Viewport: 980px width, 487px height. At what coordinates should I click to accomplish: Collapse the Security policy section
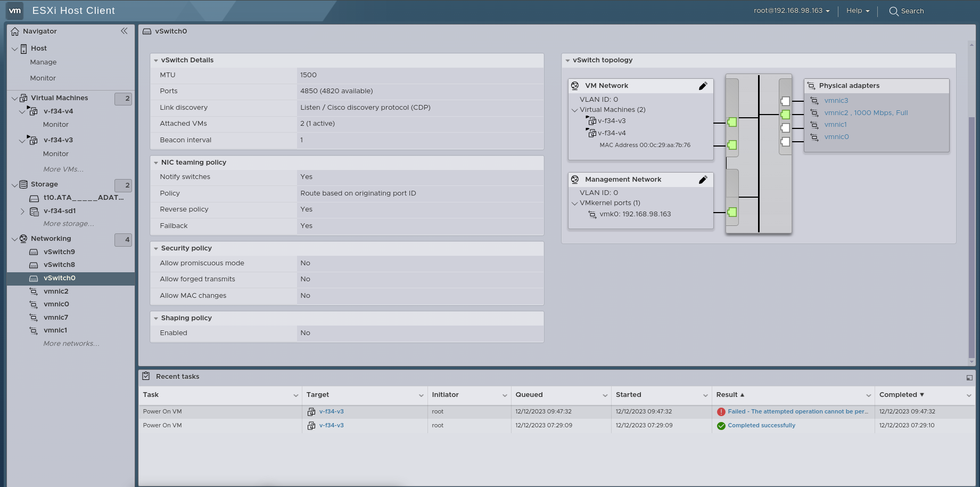pyautogui.click(x=156, y=249)
